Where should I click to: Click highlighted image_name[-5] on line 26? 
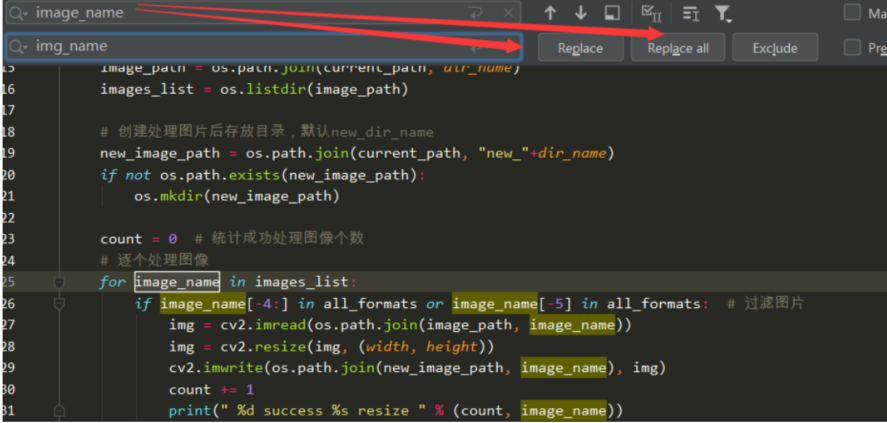pyautogui.click(x=494, y=304)
